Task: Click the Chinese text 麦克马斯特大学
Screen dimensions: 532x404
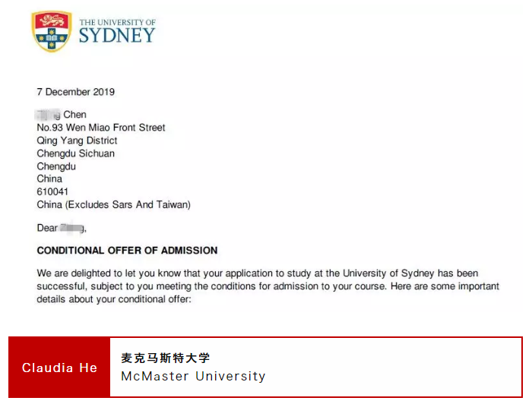Action: point(165,358)
